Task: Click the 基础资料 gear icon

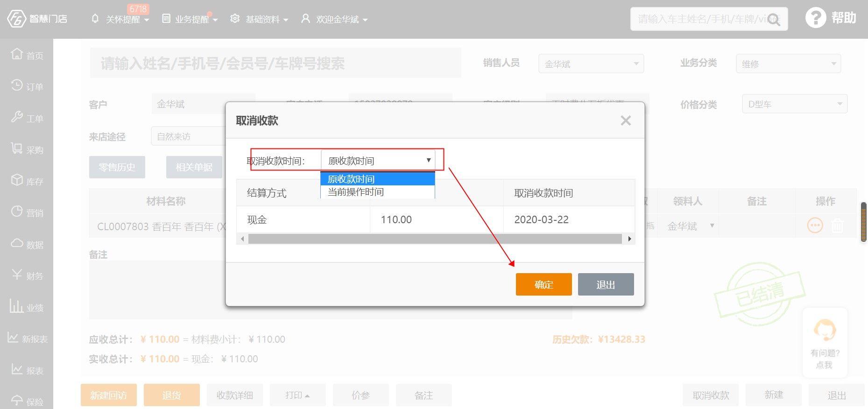Action: [235, 19]
